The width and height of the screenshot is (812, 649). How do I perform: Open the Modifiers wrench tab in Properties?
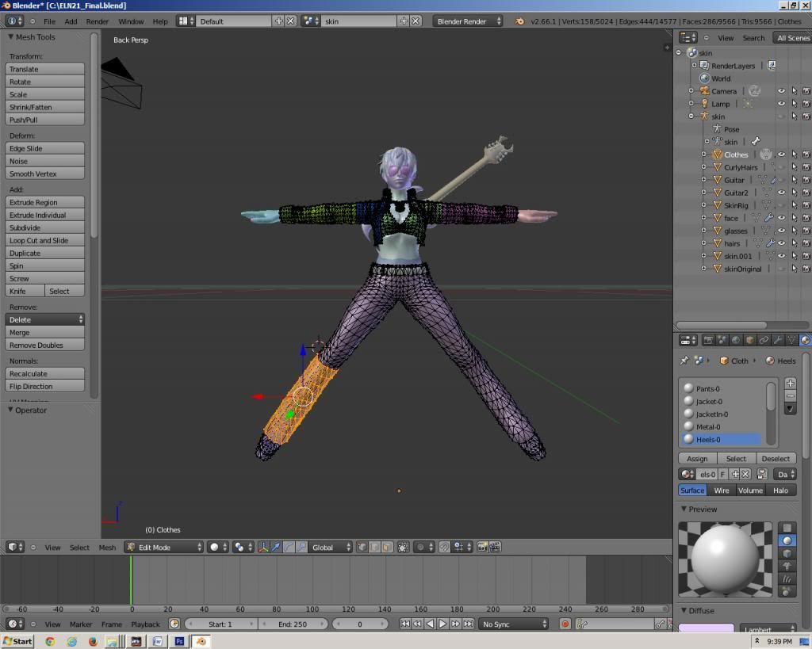coord(777,340)
